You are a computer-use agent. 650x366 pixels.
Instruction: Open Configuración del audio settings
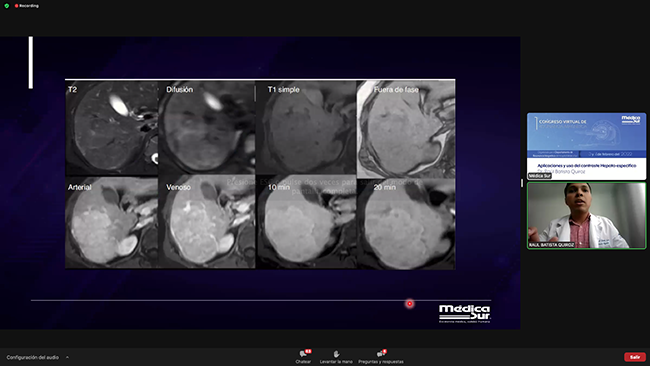(x=32, y=357)
